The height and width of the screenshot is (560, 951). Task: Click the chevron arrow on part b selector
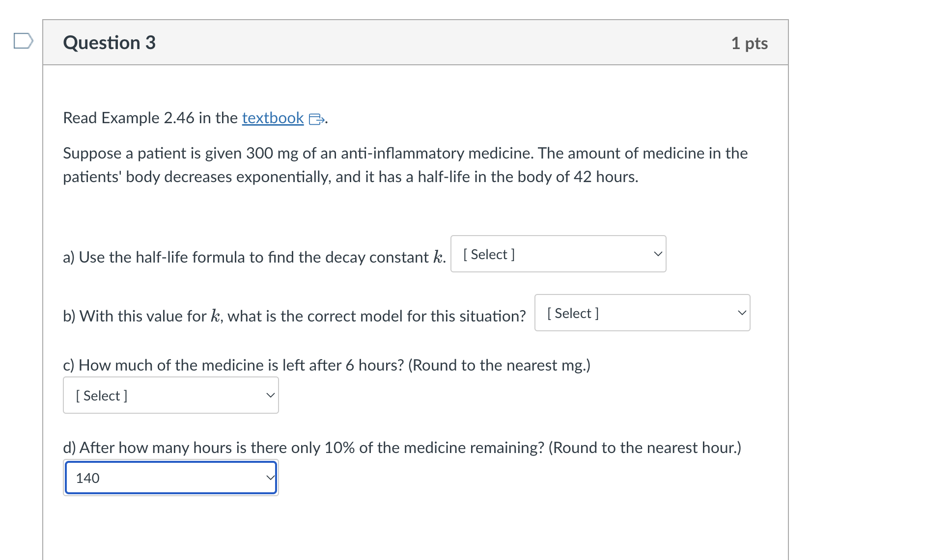[742, 313]
